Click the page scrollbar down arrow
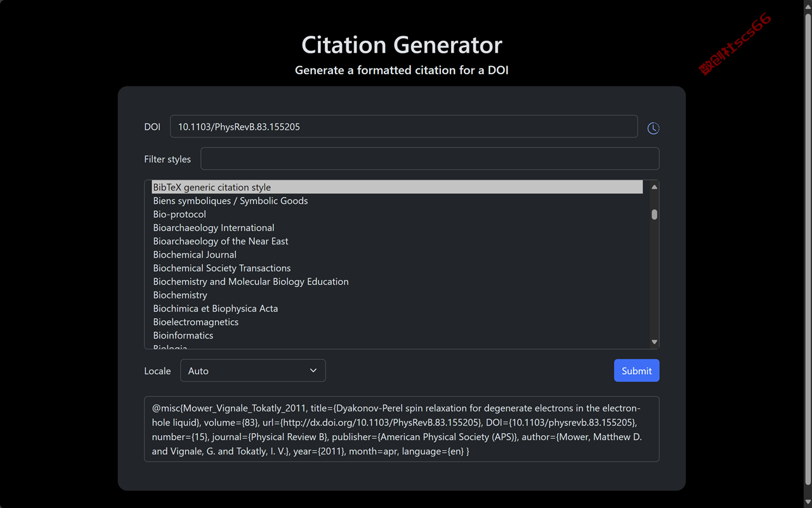This screenshot has height=508, width=812. [808, 502]
